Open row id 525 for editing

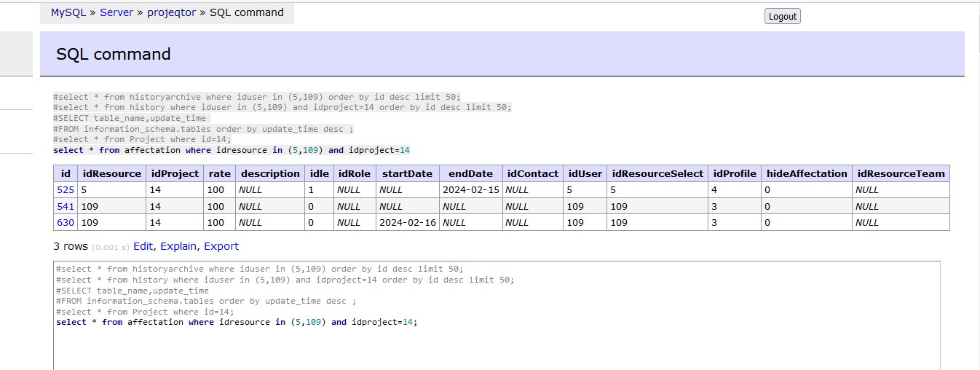66,190
